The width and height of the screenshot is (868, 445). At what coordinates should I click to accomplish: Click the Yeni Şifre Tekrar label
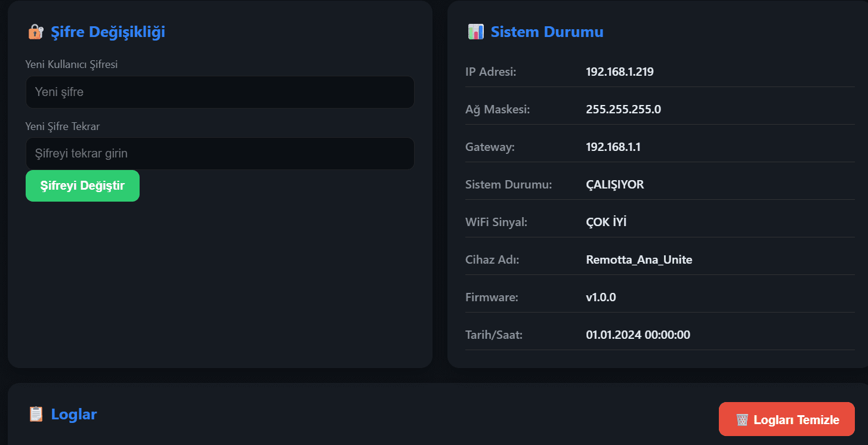[62, 126]
